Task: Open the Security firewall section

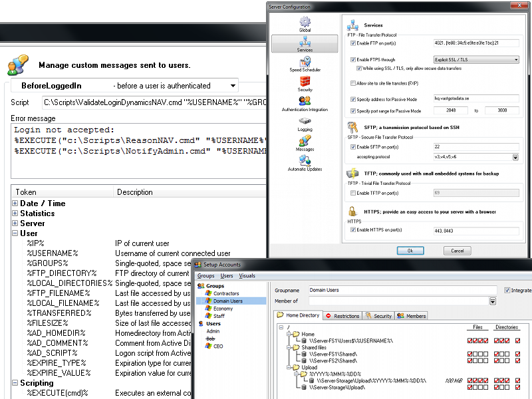Action: (x=305, y=82)
